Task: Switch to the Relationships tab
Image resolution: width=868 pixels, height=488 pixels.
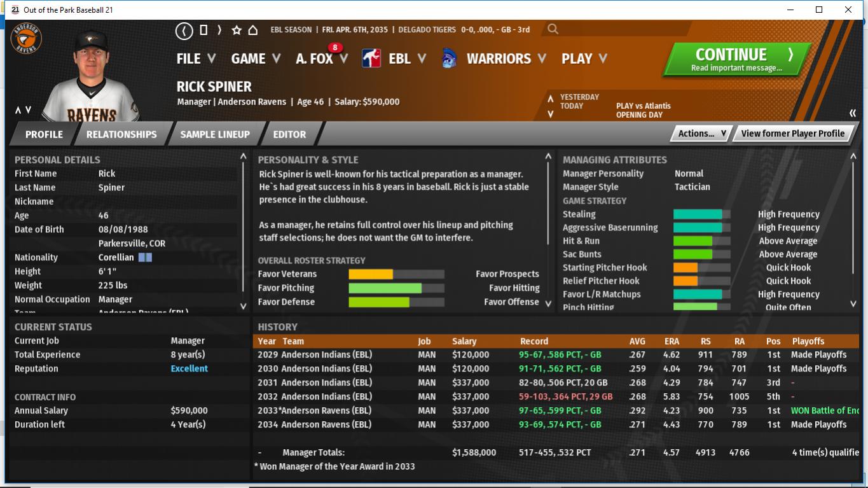Action: 121,134
